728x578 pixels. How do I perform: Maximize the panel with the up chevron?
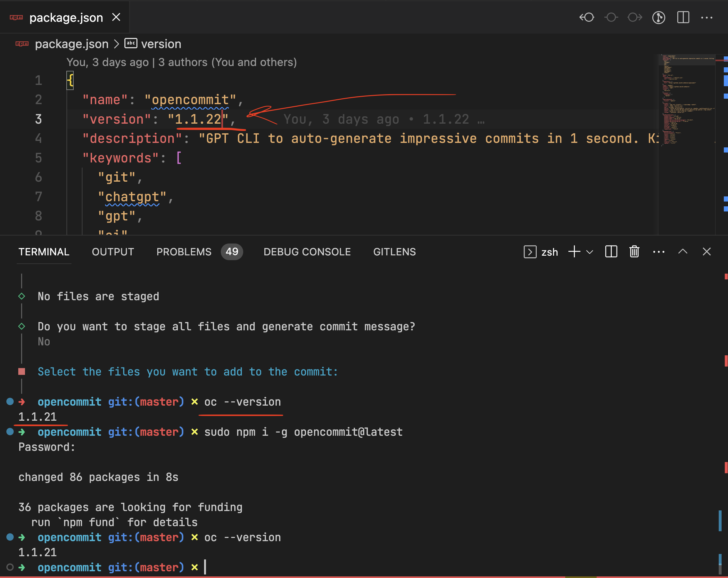point(683,252)
